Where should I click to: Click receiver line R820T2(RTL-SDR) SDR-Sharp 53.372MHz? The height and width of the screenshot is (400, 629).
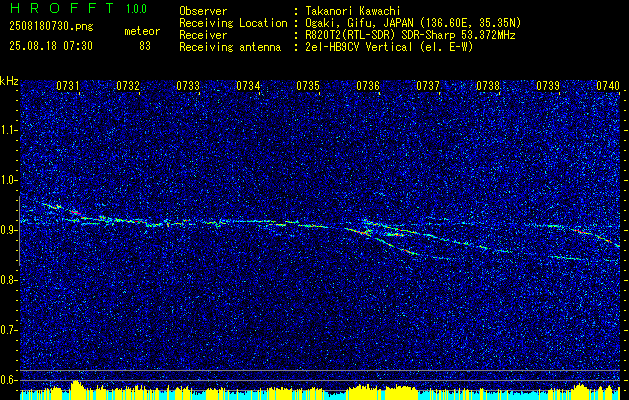[x=410, y=35]
